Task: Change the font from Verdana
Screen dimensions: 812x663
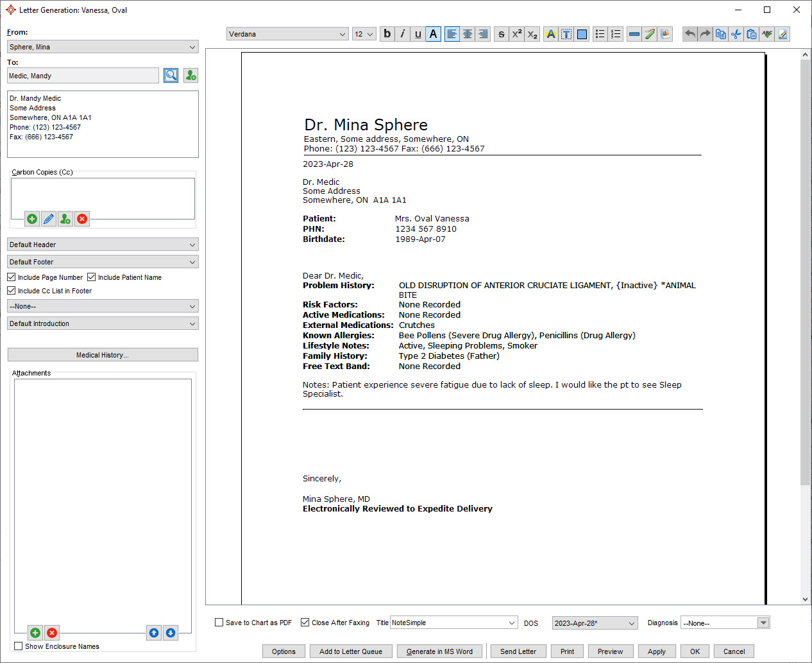Action: click(x=287, y=33)
